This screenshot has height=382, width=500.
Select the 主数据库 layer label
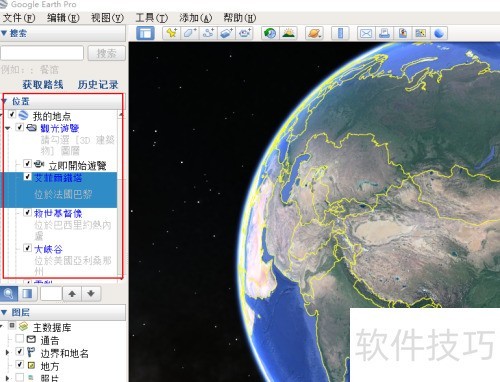(52, 327)
